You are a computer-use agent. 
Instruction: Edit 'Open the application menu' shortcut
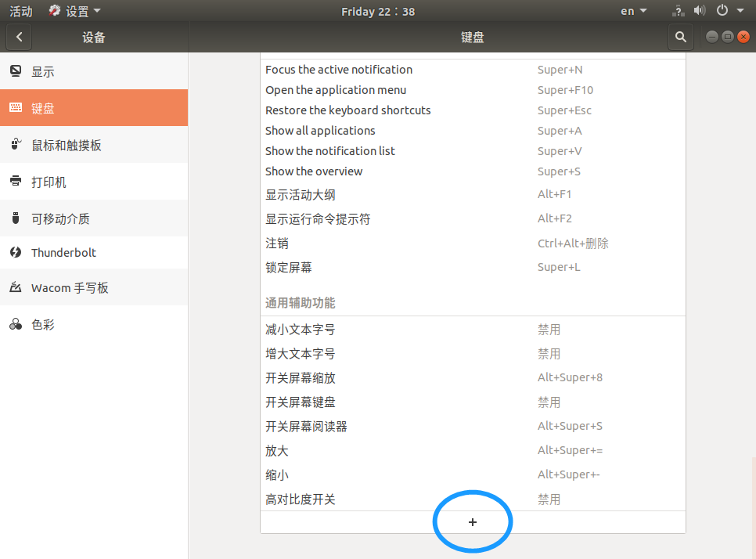[x=473, y=90]
